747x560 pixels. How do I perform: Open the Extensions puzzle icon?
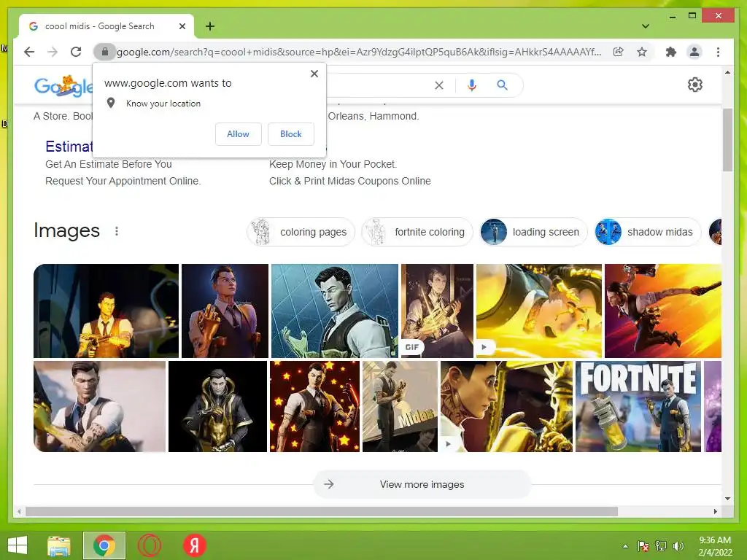click(x=671, y=52)
